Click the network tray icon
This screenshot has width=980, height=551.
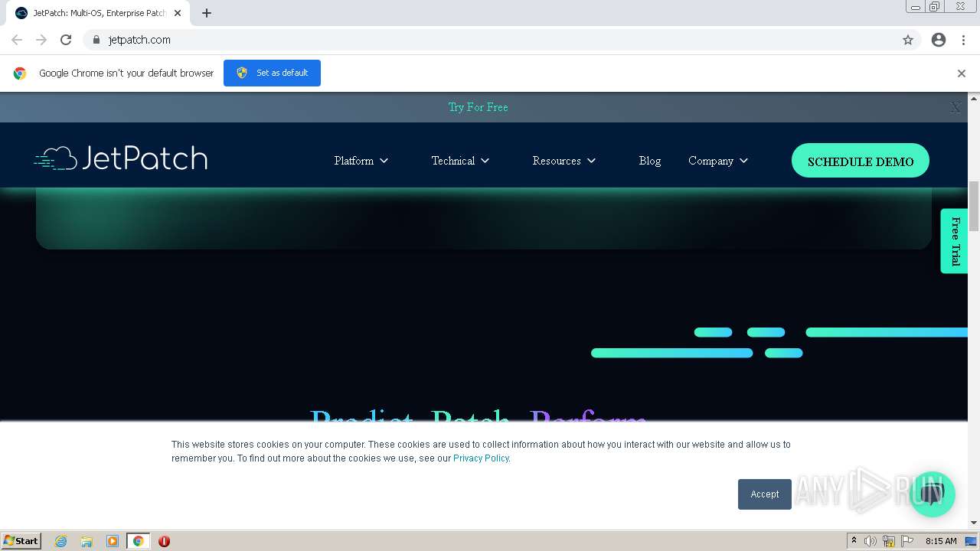click(x=889, y=541)
